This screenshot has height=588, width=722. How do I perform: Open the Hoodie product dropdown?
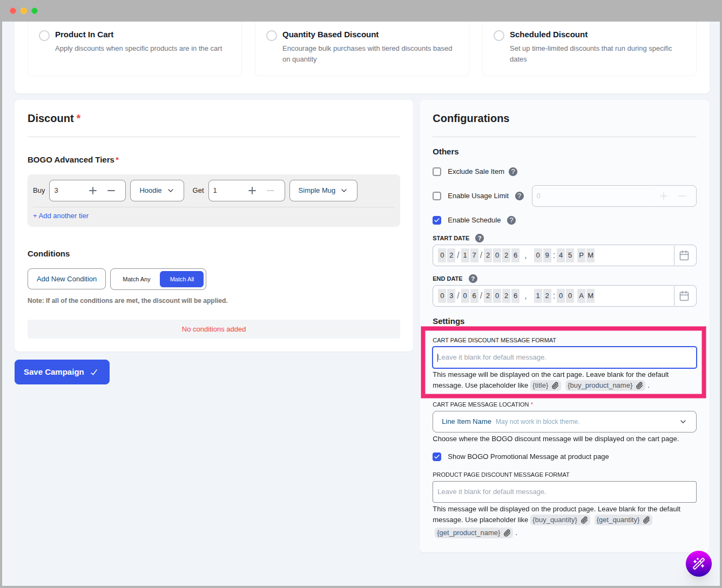tap(157, 191)
